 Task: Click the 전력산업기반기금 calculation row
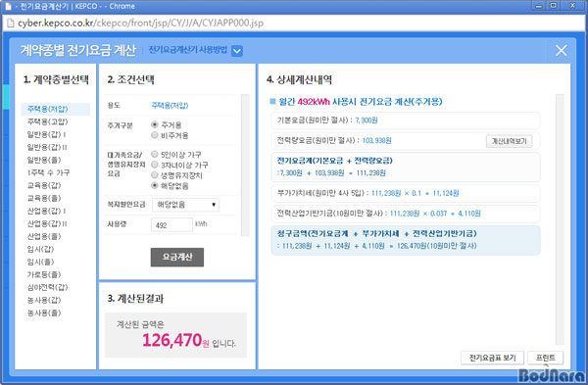[x=406, y=214]
